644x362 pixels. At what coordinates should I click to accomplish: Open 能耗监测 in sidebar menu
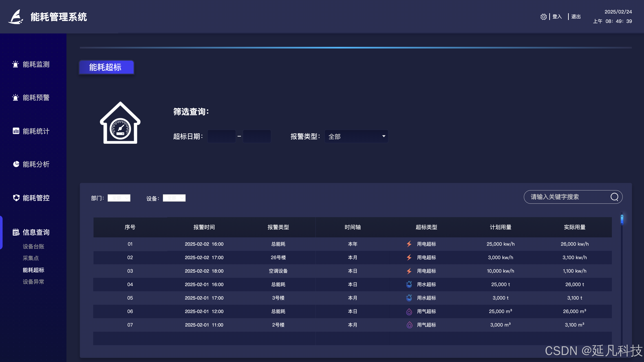tap(36, 64)
